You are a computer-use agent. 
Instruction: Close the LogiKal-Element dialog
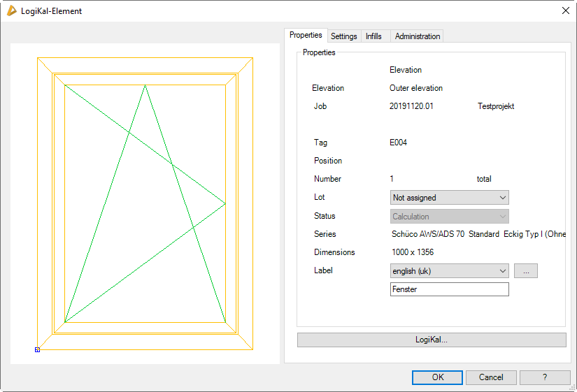tap(565, 10)
